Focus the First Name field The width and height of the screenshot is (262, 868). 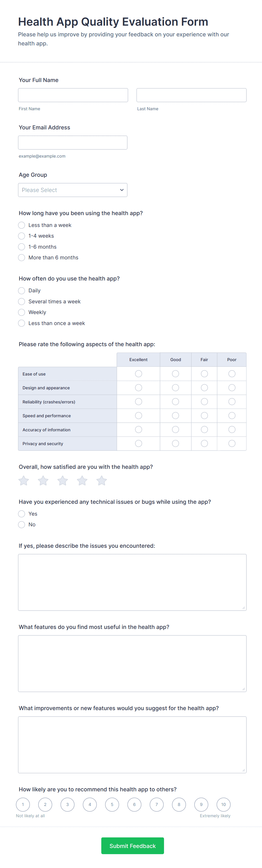pos(73,95)
